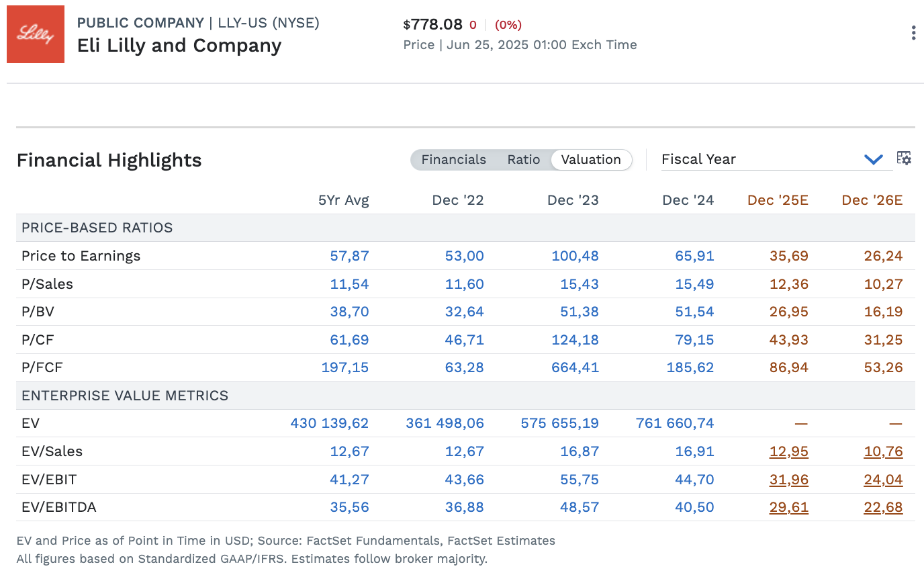Click the Eli Lilly logo thumbnail
Screen dimensions: 924x579
tap(36, 34)
